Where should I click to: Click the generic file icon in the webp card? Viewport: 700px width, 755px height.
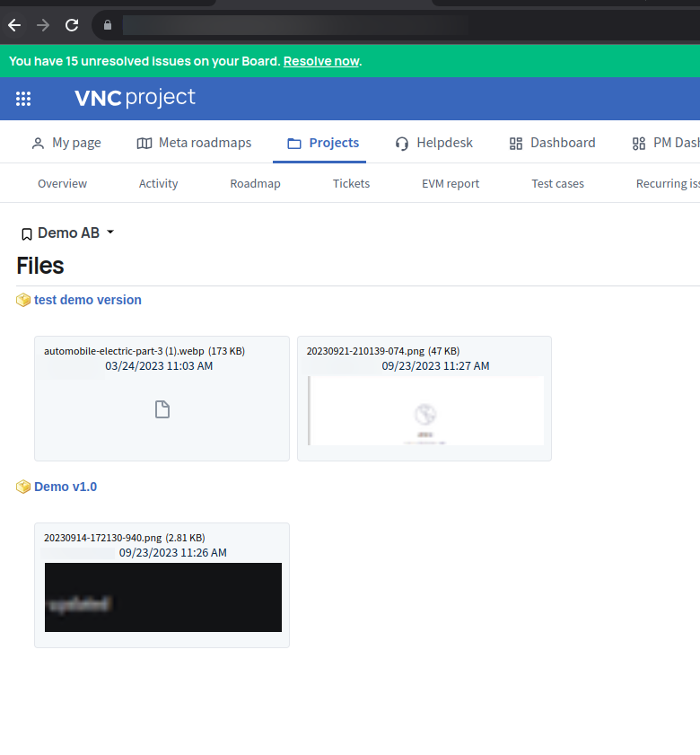pyautogui.click(x=162, y=410)
